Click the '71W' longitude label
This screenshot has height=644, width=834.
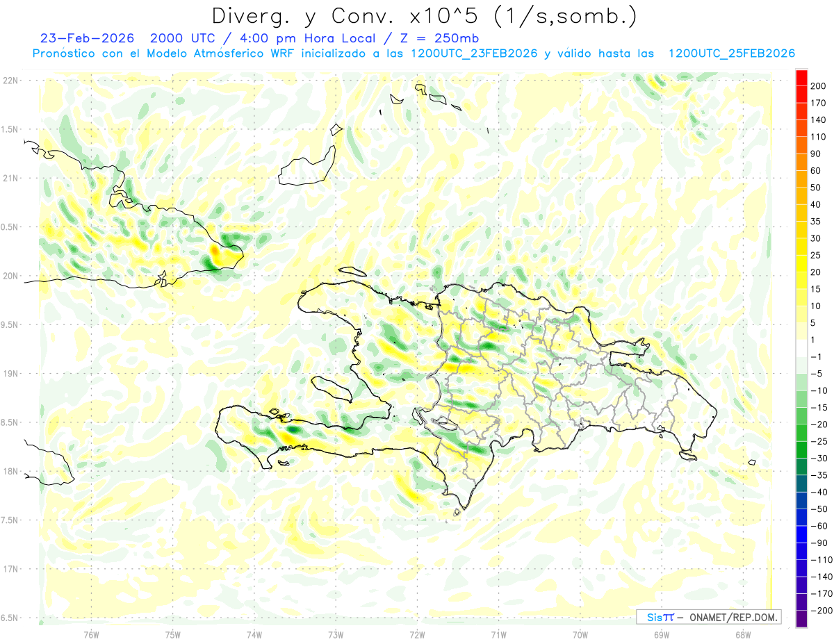(x=498, y=634)
